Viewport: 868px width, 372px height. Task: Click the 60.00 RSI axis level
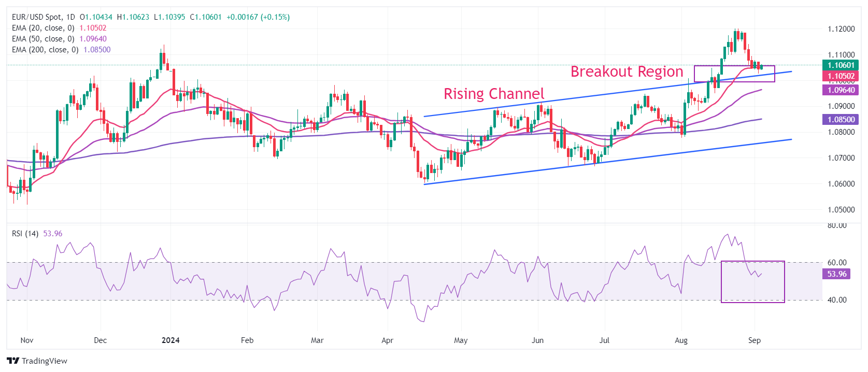point(837,263)
